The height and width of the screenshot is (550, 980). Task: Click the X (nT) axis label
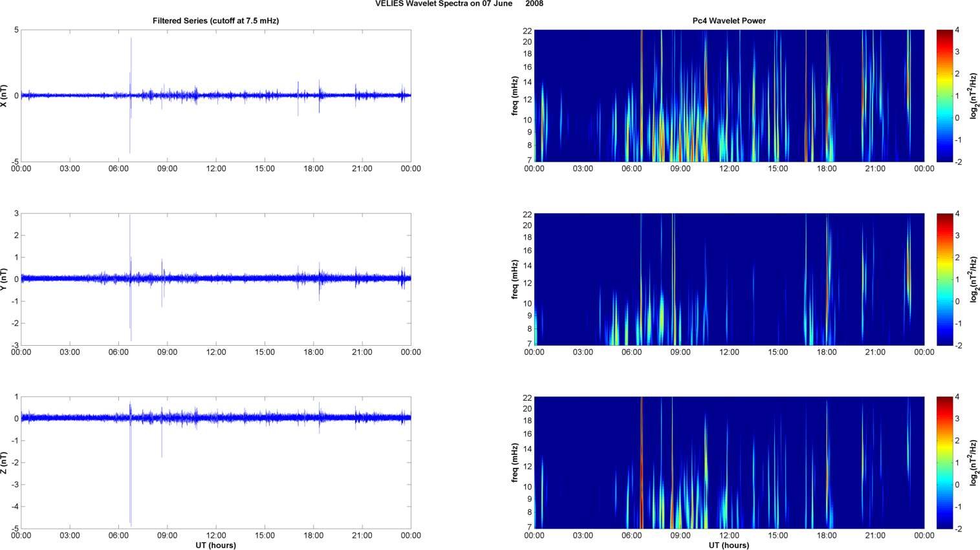point(5,96)
